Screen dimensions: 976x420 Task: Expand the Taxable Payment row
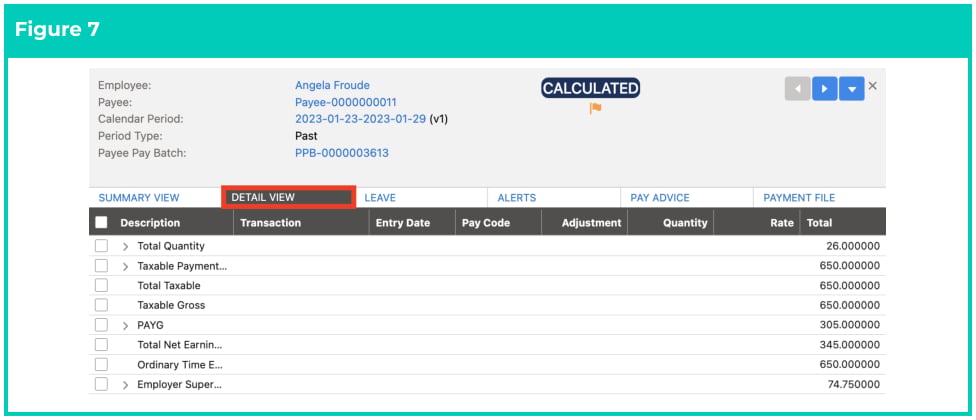click(125, 266)
